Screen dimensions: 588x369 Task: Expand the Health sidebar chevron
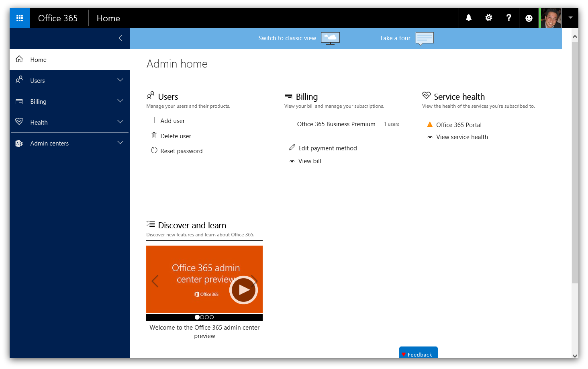coord(120,122)
